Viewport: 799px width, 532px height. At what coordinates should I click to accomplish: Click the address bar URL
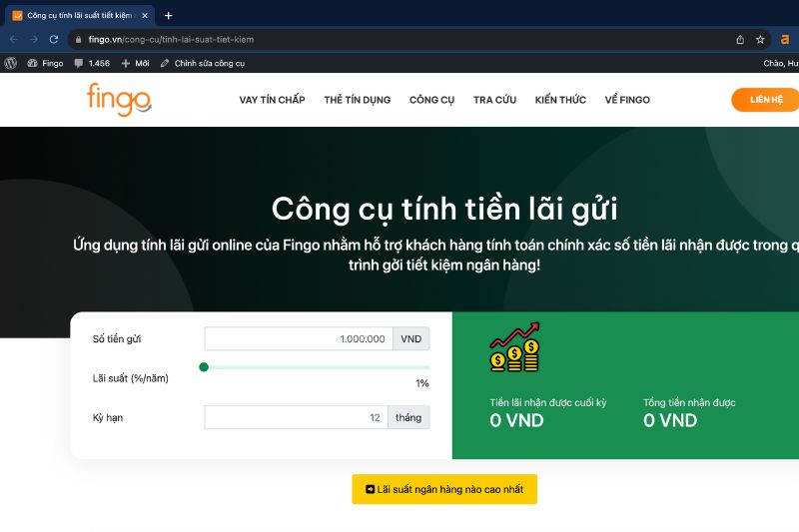(171, 39)
